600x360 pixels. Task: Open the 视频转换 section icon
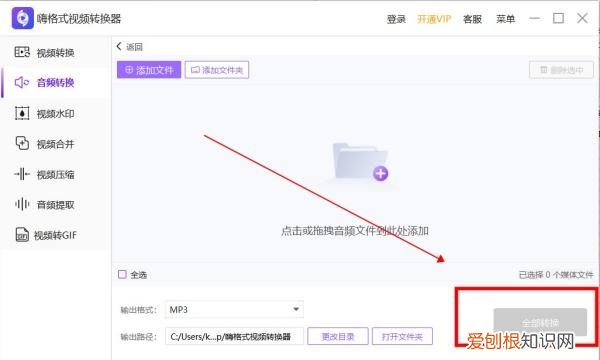[22, 52]
